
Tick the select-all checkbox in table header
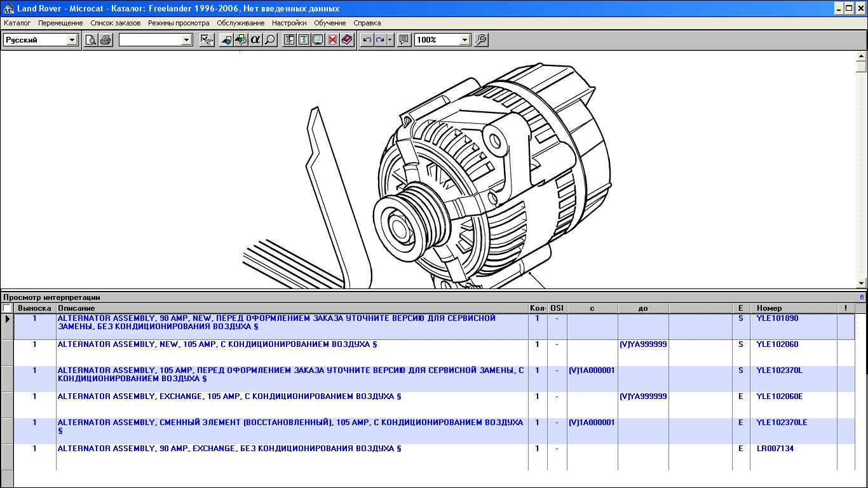point(7,308)
